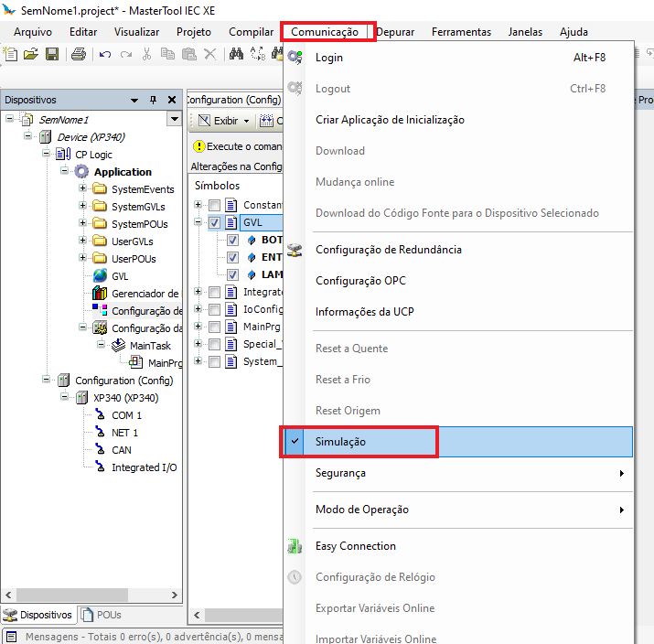The image size is (654, 644).
Task: Click the Save project toolbar icon
Action: tap(51, 55)
